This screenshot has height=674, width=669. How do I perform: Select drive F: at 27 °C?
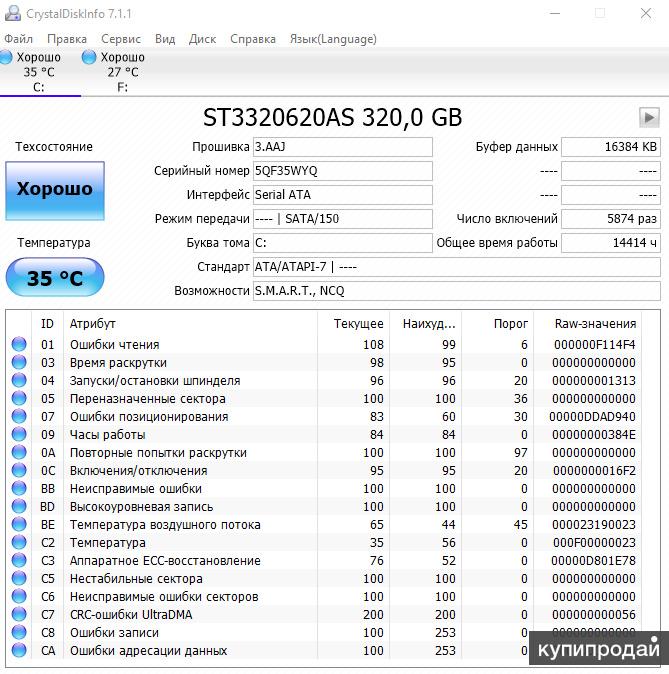tap(122, 72)
